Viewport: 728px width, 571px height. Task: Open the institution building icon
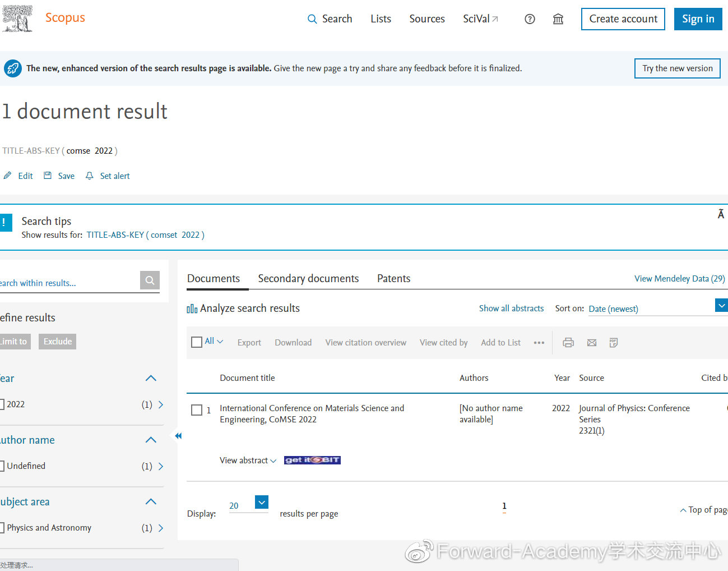(558, 19)
